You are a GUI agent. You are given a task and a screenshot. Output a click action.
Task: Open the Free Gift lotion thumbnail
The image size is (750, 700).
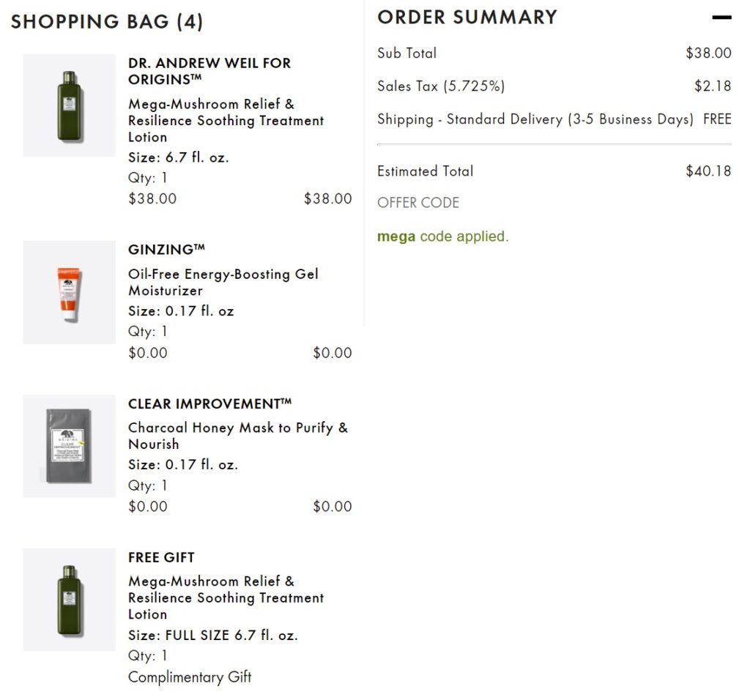coord(70,600)
